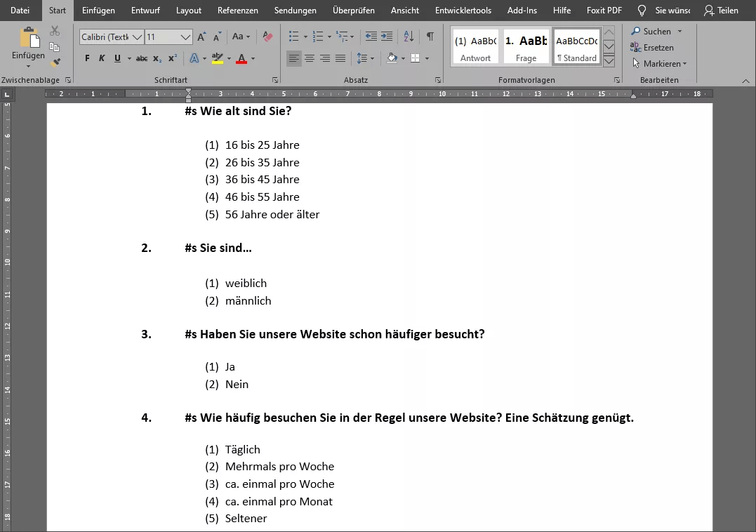Increase indent of the paragraph
The image size is (756, 532).
pos(387,36)
